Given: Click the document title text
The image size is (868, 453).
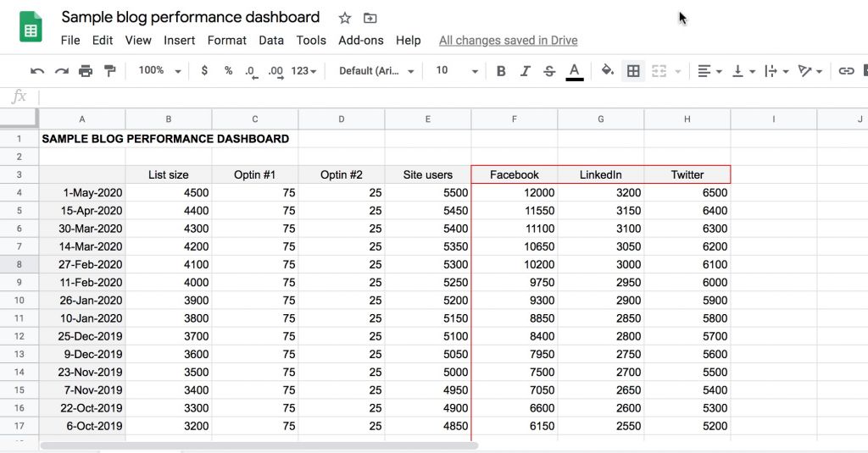Looking at the screenshot, I should [x=191, y=17].
